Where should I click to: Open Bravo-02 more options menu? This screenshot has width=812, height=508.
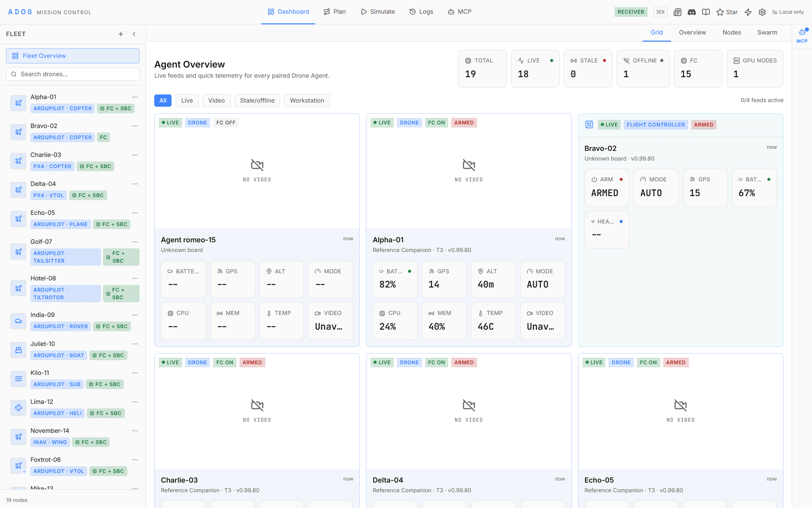click(135, 126)
